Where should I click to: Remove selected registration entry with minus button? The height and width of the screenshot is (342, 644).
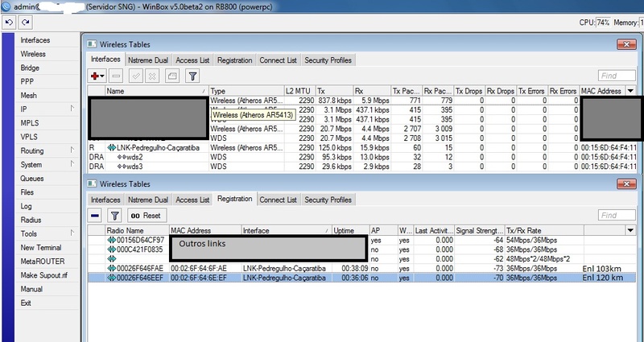(x=95, y=215)
